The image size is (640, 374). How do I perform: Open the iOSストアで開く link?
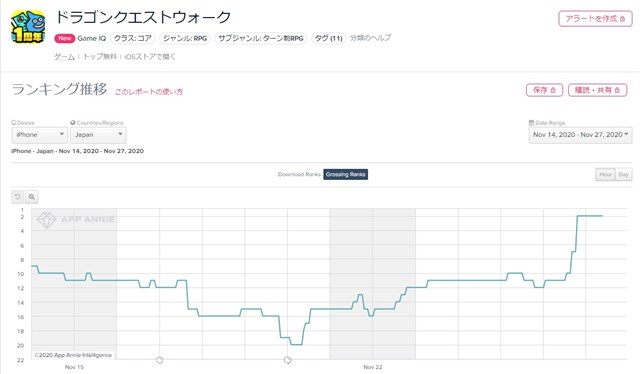150,57
